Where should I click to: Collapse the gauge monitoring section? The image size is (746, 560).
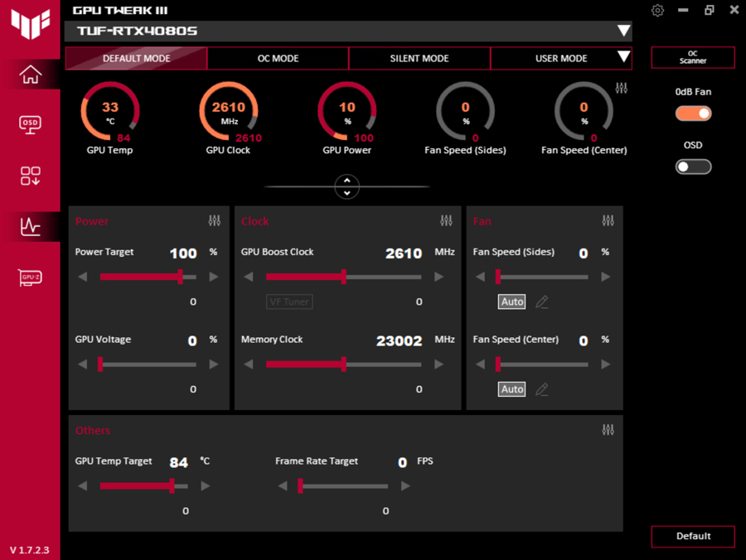pyautogui.click(x=347, y=187)
